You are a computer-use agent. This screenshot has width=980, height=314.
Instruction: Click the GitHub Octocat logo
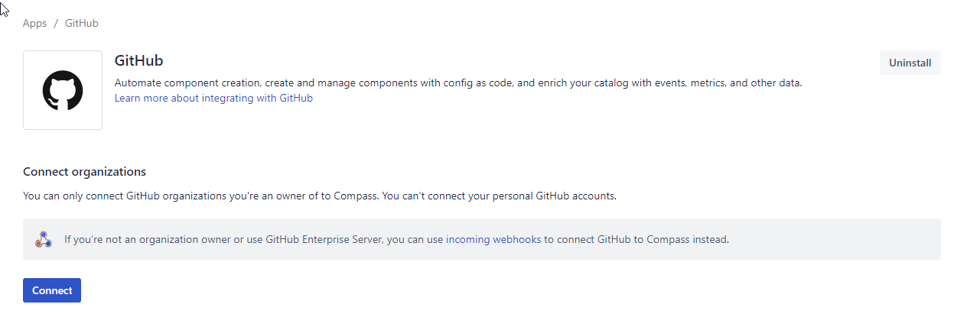pyautogui.click(x=63, y=90)
